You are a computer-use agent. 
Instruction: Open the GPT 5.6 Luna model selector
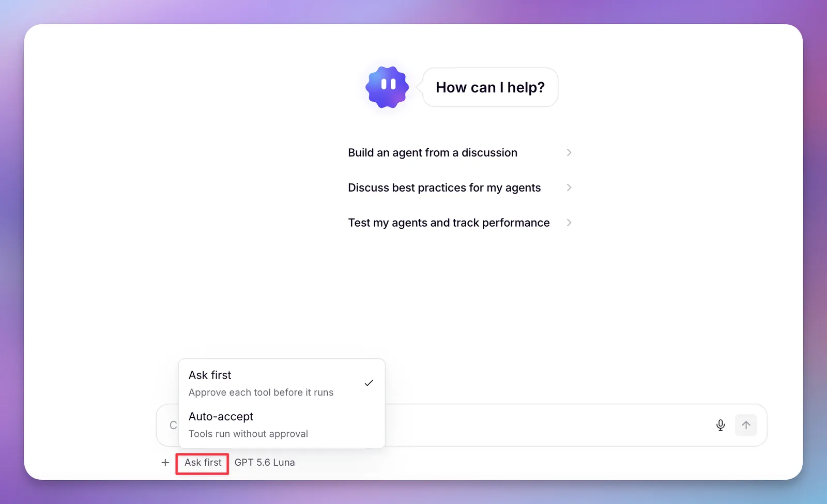[265, 463]
